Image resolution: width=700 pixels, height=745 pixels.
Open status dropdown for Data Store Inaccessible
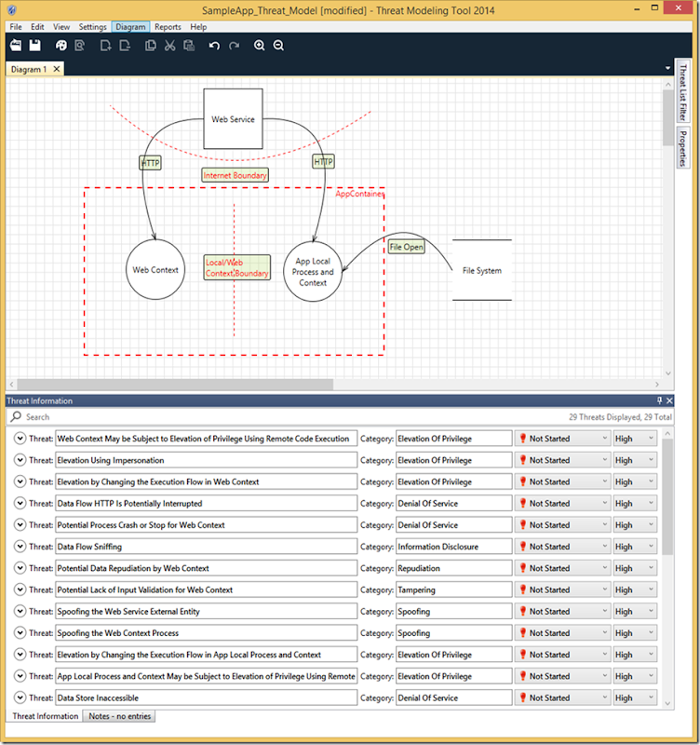click(561, 698)
